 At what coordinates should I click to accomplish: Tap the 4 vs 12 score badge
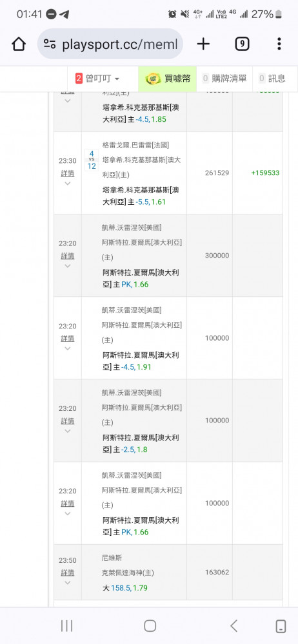click(92, 160)
